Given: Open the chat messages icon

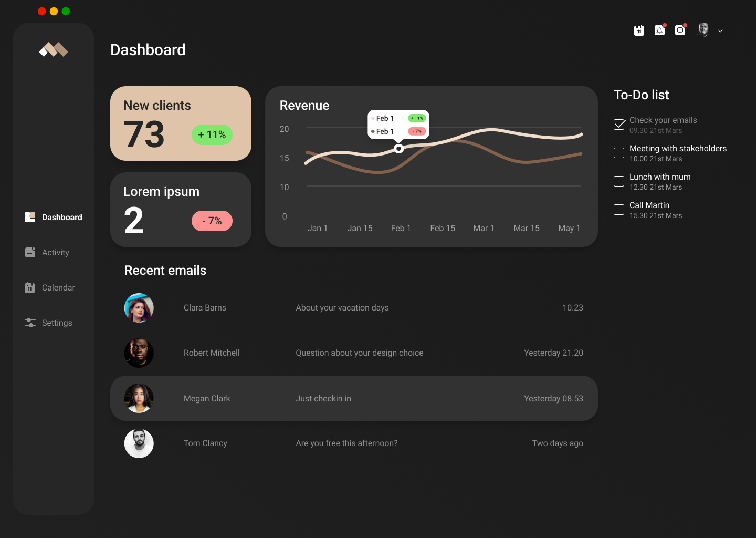Looking at the screenshot, I should (x=680, y=30).
